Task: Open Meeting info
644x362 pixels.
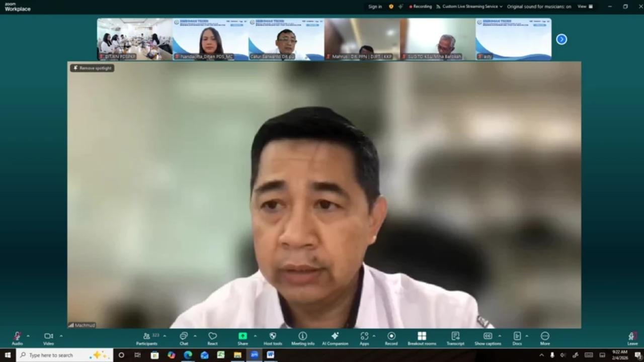Action: point(302,338)
